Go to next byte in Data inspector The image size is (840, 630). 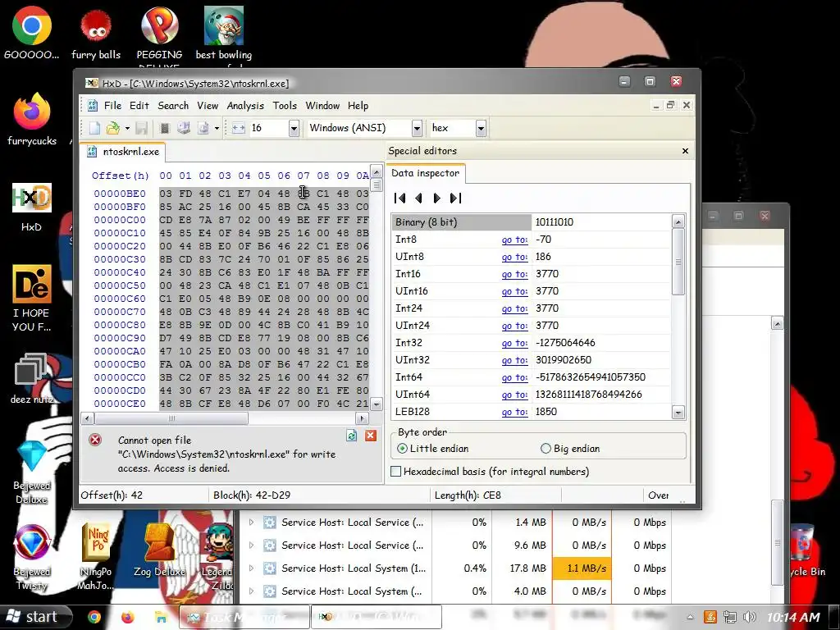tap(436, 199)
